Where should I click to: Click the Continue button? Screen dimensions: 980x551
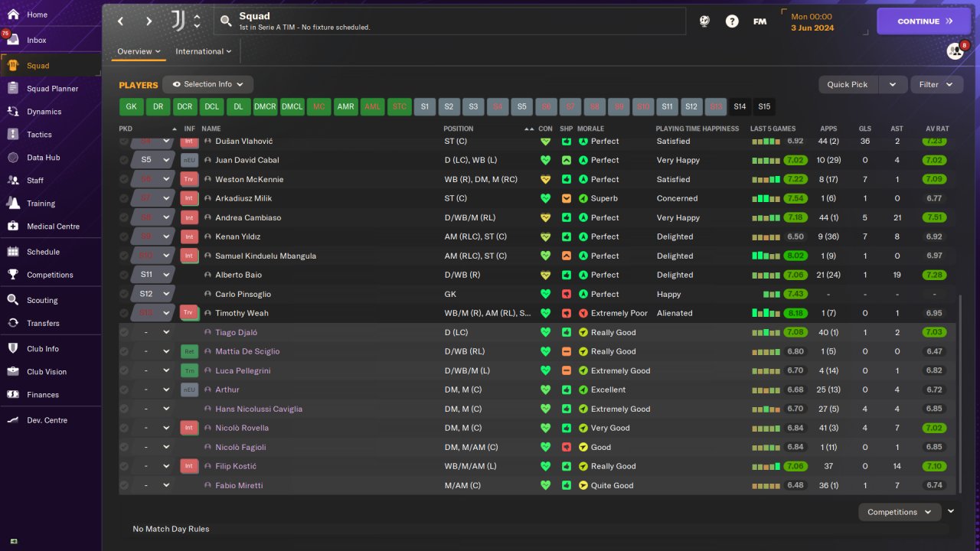923,21
